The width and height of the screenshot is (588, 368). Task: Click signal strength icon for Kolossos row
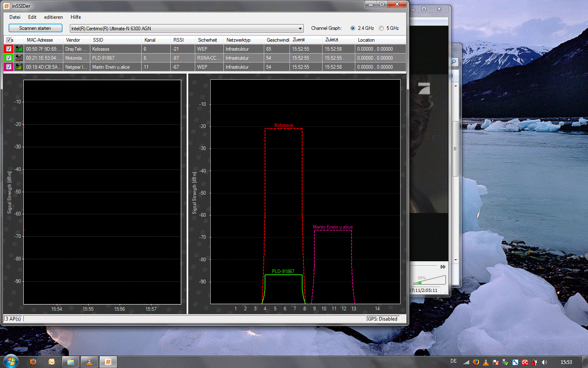click(x=19, y=49)
